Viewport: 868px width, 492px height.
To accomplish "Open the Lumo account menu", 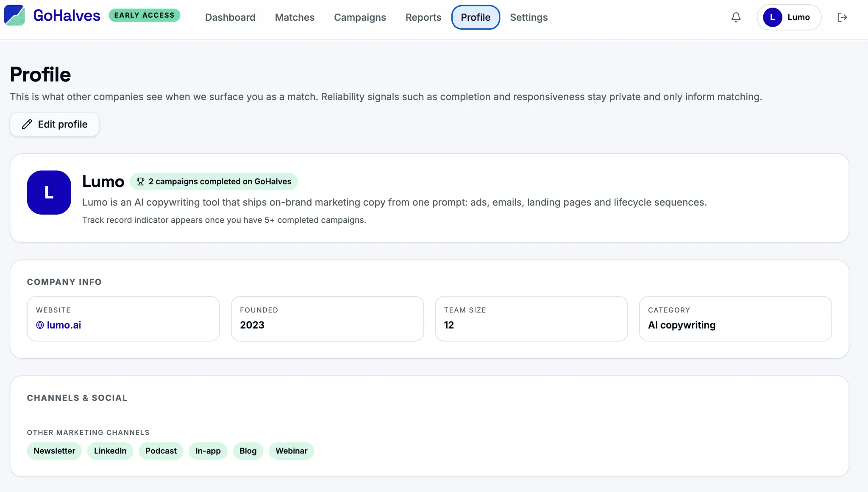I will 789,17.
